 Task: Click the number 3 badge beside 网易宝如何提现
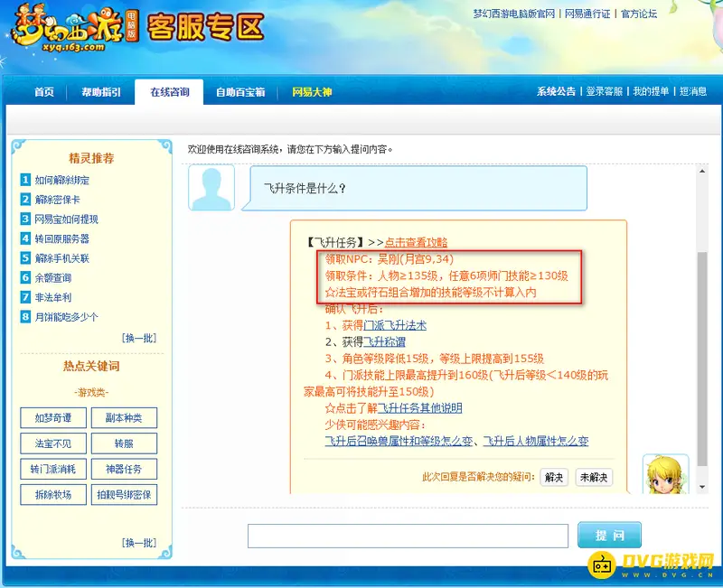pos(25,219)
